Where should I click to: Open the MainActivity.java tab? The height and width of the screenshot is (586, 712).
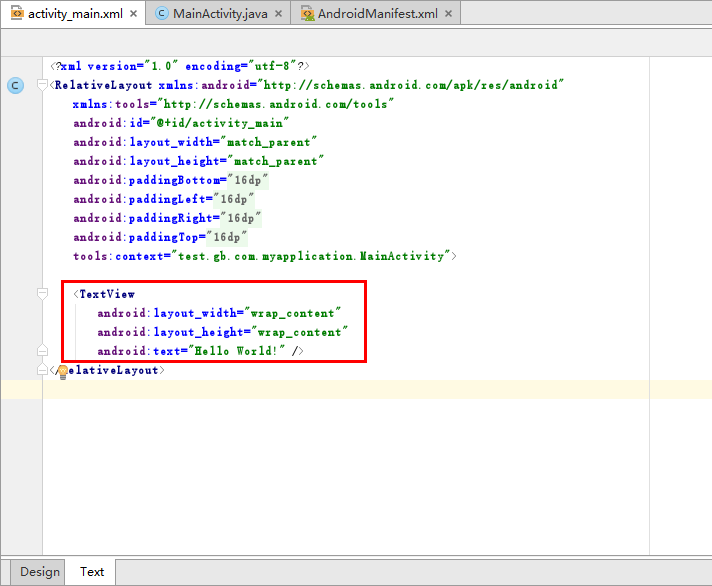(220, 14)
